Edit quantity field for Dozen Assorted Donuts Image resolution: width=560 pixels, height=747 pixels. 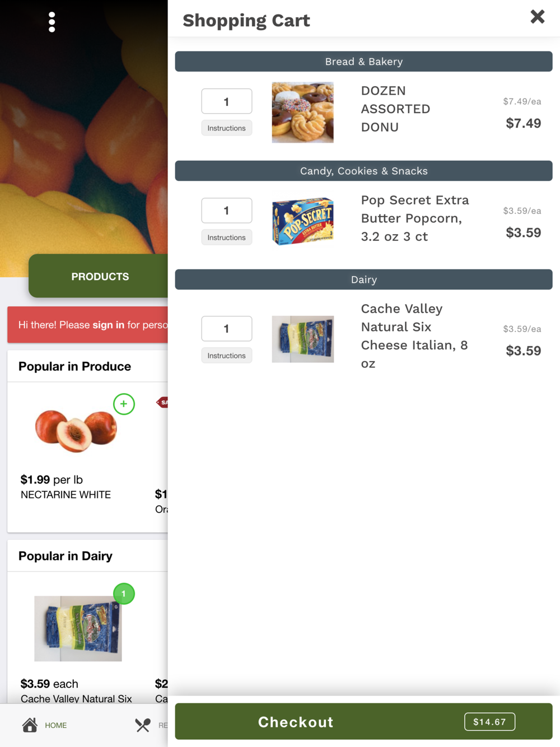click(226, 101)
